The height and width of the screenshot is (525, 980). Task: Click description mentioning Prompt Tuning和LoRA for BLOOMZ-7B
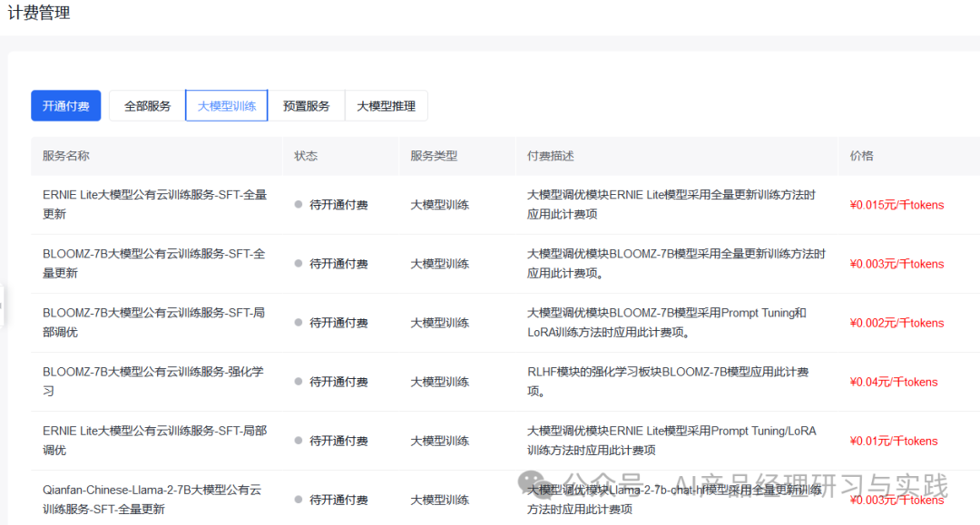[667, 322]
